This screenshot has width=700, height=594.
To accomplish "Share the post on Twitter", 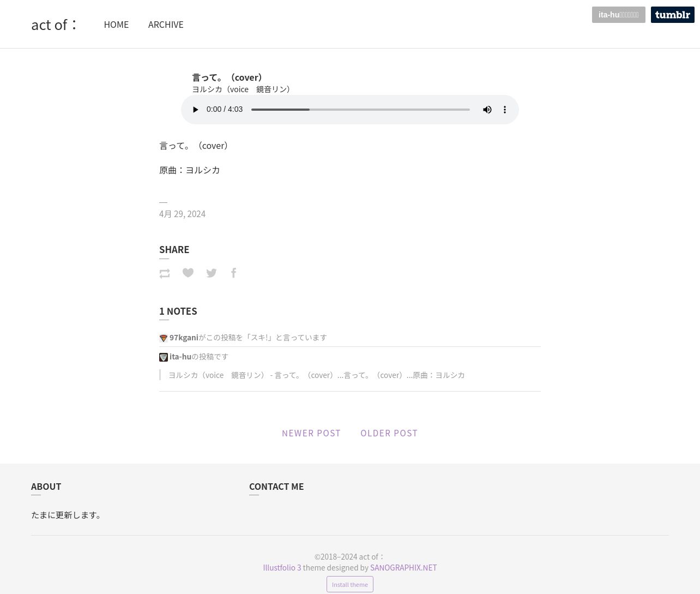I will [212, 273].
